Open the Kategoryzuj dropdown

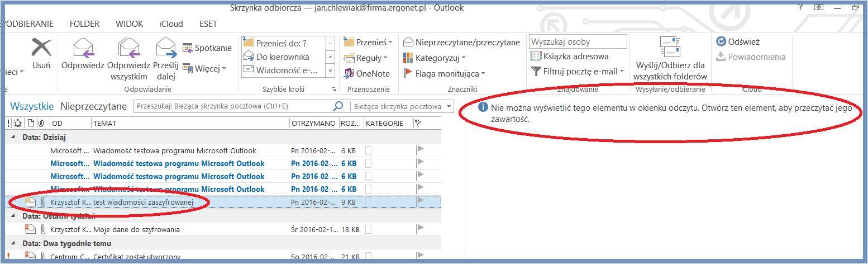tap(434, 58)
